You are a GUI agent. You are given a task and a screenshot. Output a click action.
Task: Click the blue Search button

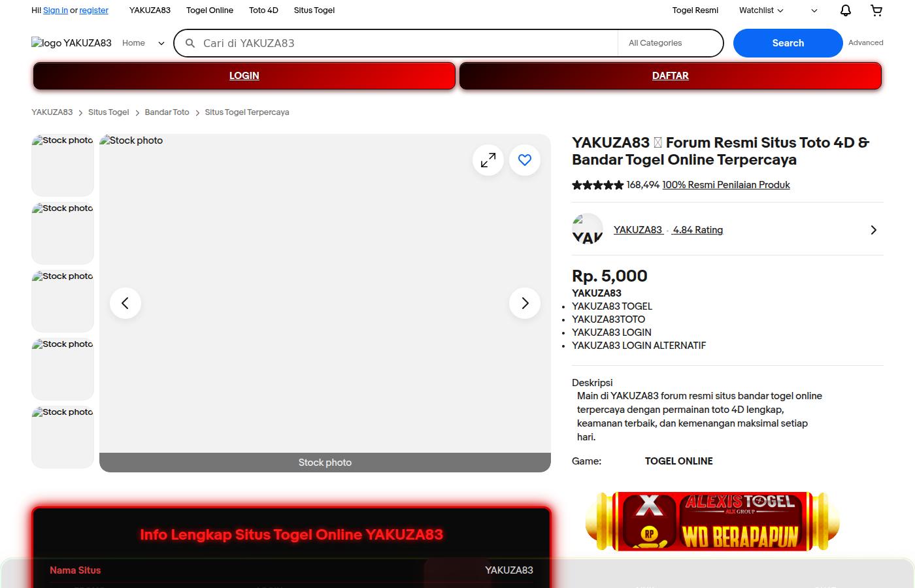click(788, 43)
